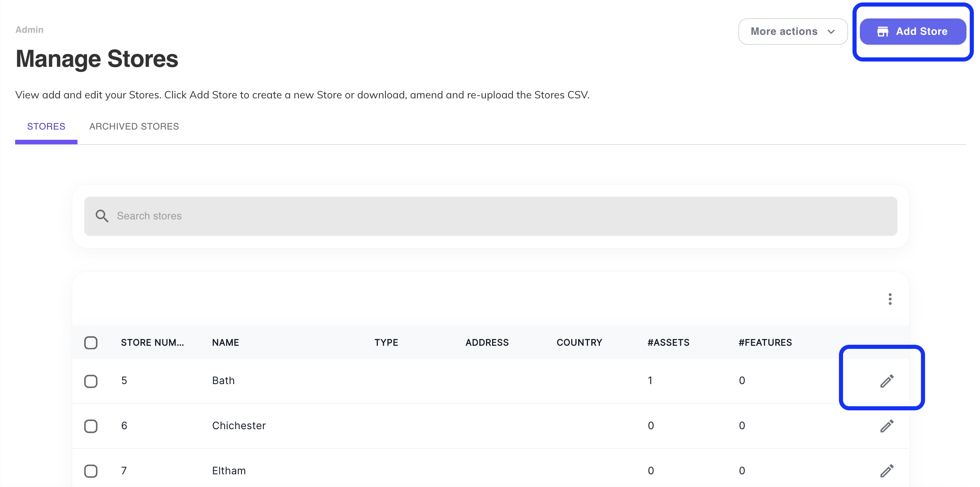Tick the checkbox for store 5 Bath
This screenshot has height=487, width=980.
[x=91, y=381]
